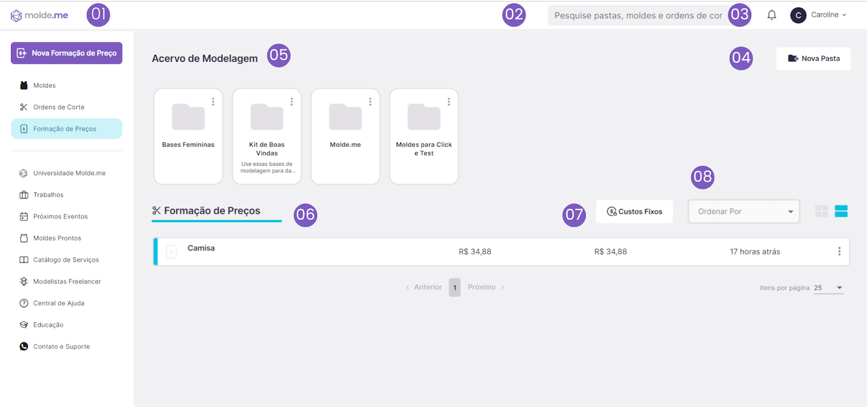The image size is (868, 407).
Task: Click the molde.me logo
Action: [40, 15]
